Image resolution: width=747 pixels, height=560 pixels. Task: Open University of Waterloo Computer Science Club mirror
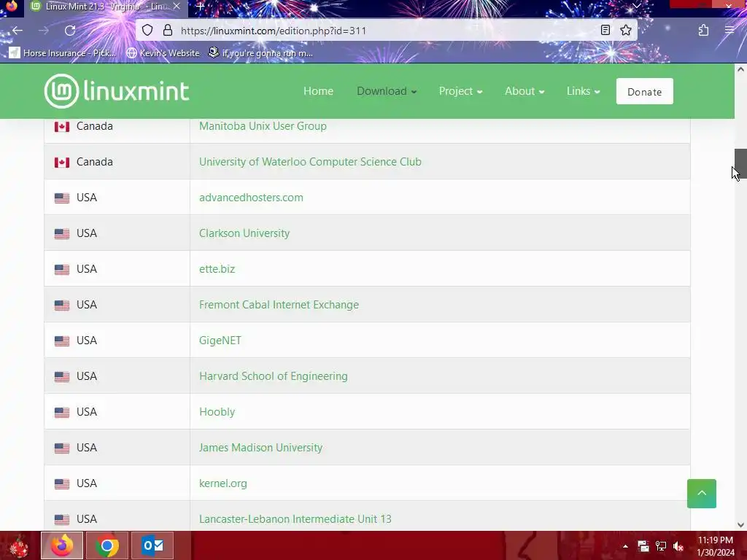coord(310,162)
